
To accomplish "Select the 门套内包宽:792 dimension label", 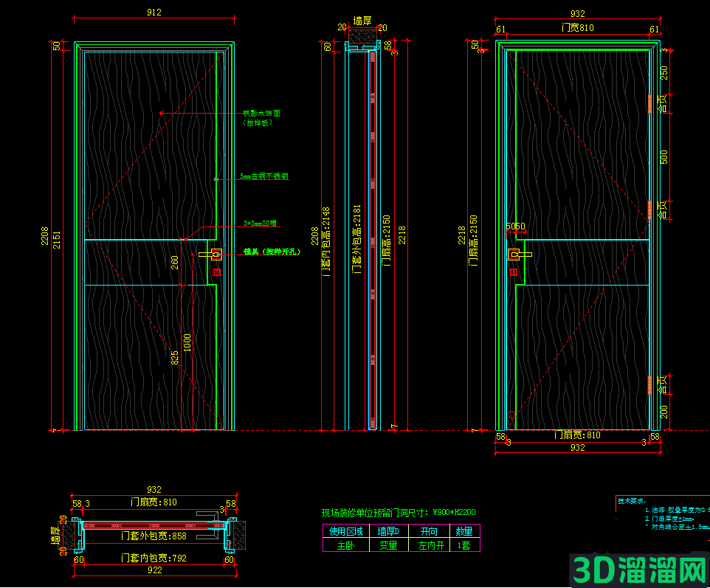I will (154, 558).
